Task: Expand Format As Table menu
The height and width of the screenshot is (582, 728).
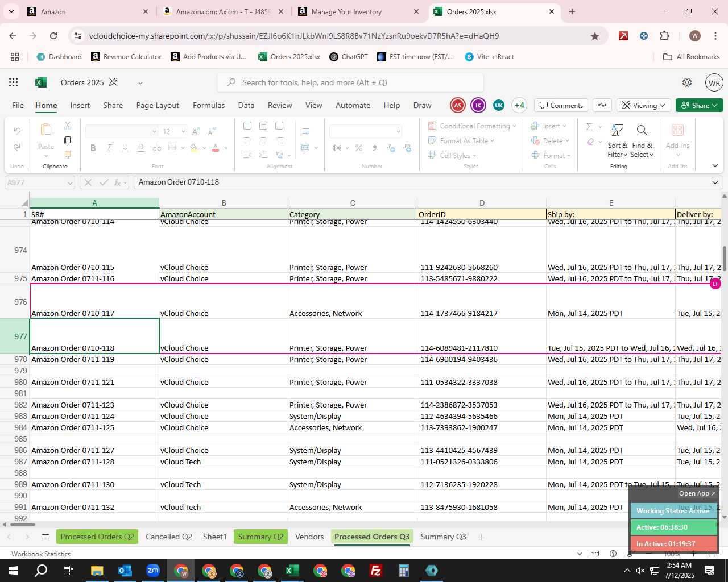Action: pyautogui.click(x=493, y=141)
